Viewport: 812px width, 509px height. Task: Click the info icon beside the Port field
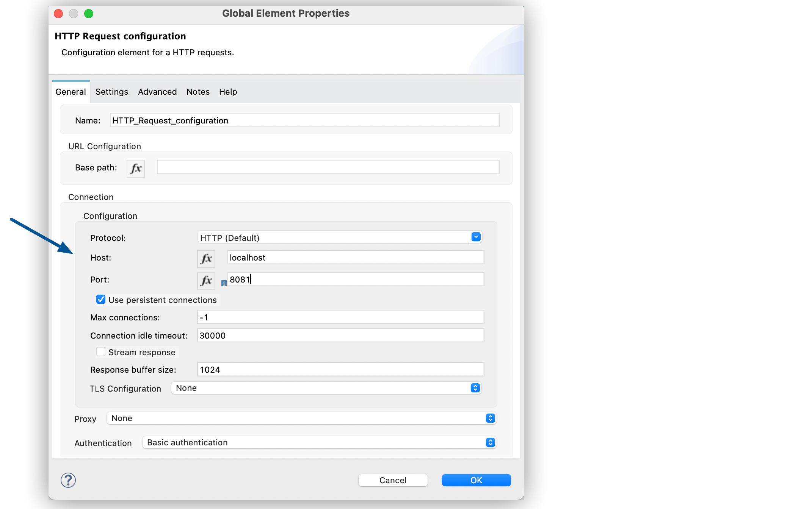(x=224, y=283)
